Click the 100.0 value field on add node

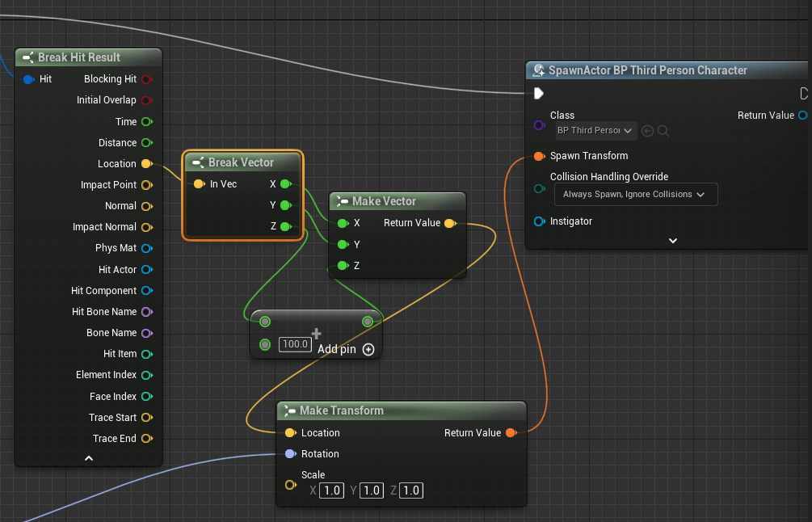[295, 345]
